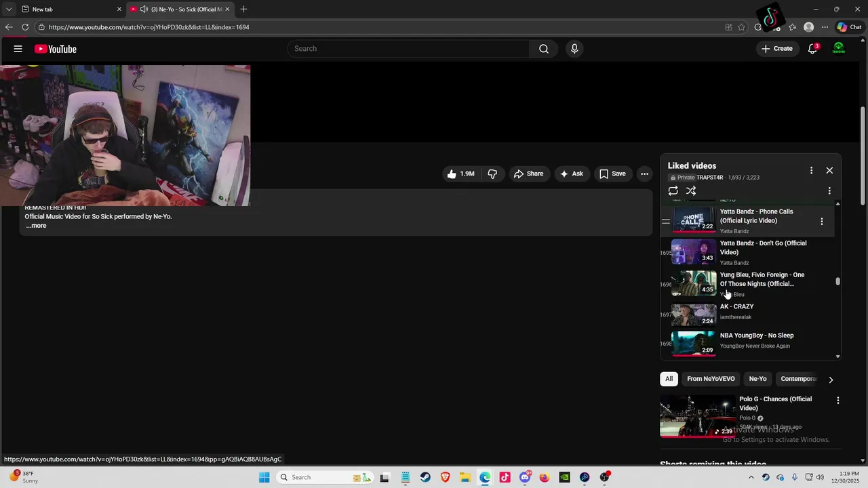Select the Contemporary filter chip

pyautogui.click(x=799, y=379)
